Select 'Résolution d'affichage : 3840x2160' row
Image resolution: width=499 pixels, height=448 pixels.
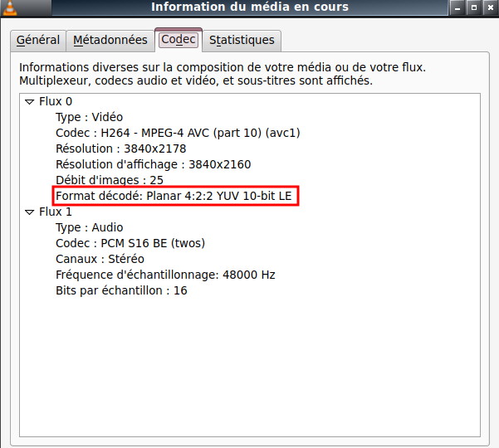click(x=154, y=165)
